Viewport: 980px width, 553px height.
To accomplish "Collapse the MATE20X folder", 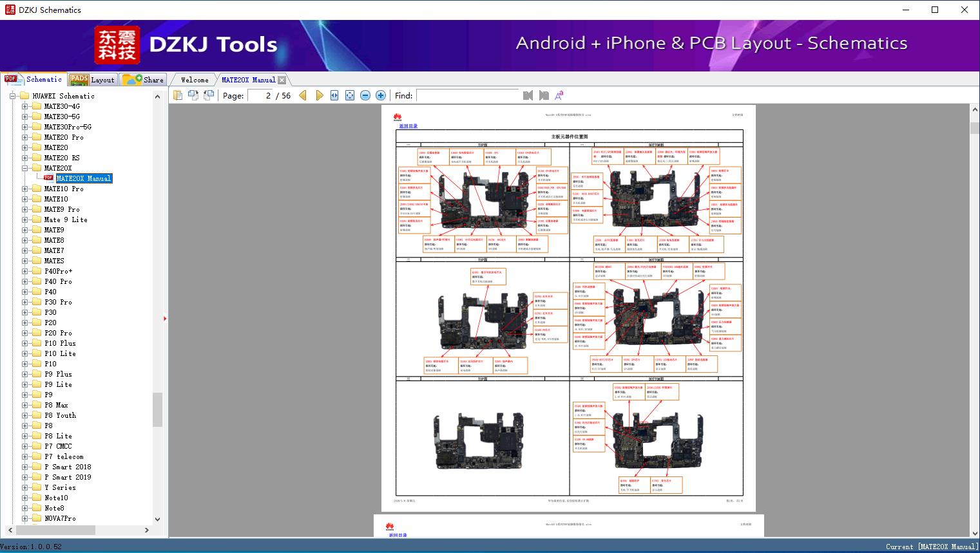I will click(x=24, y=168).
